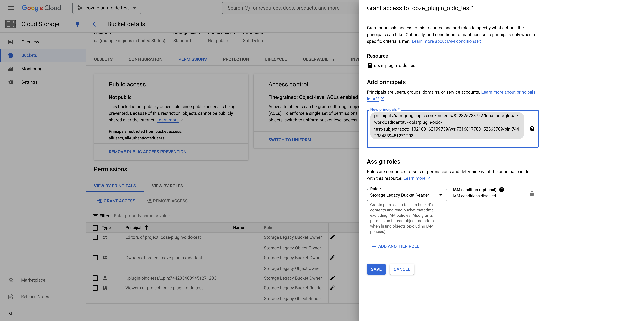Open the Role dropdown showing Storage Legacy Bucket Reader

point(407,195)
